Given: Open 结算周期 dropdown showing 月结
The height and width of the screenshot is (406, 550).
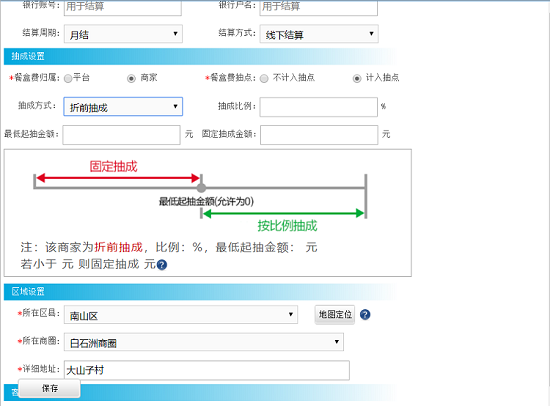Looking at the screenshot, I should point(123,34).
